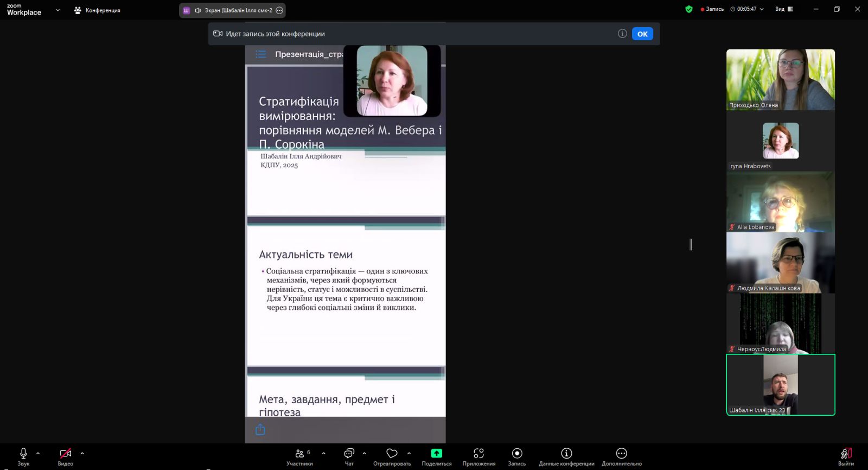
Task: Select Alla Lobanova's video thumbnail
Action: pos(780,202)
